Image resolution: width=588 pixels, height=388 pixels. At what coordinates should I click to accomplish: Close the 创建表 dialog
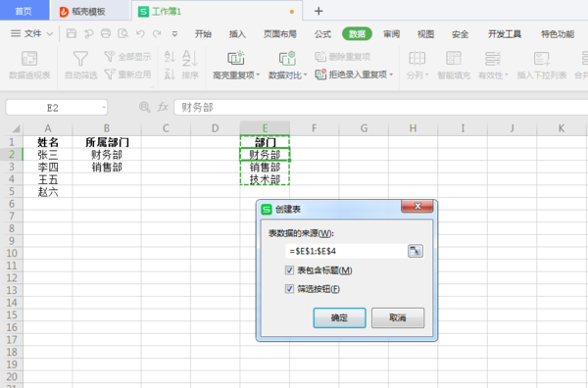(x=417, y=206)
